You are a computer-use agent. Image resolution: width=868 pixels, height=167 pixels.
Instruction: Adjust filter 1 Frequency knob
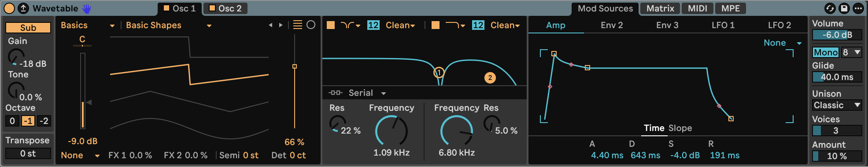[391, 131]
